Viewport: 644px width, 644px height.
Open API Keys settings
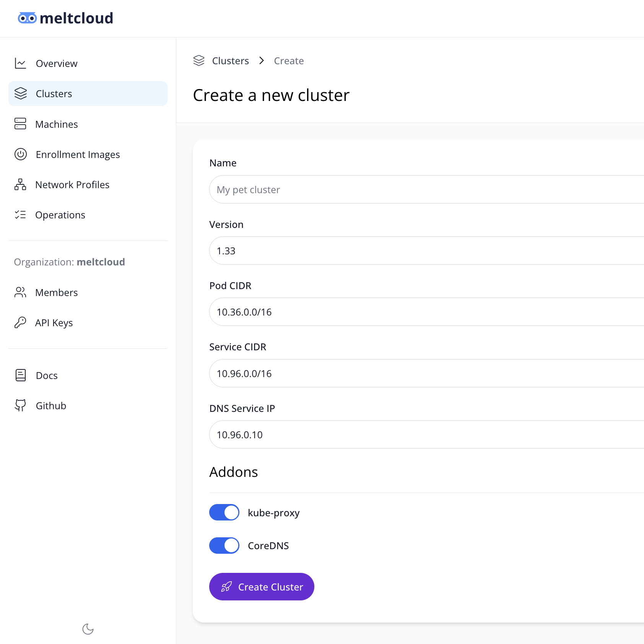tap(88, 322)
